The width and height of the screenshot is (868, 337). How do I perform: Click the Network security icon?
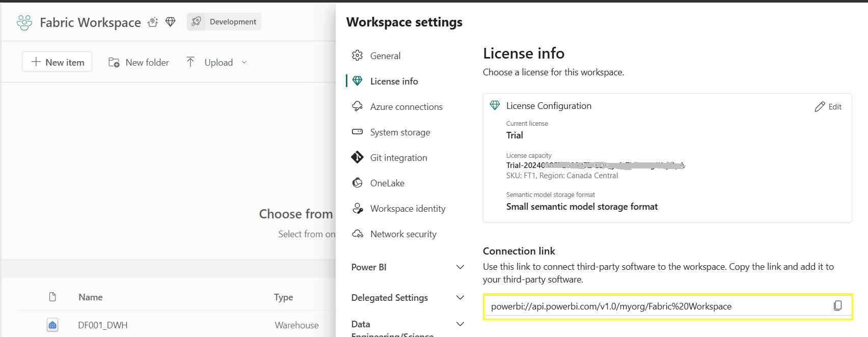click(358, 234)
